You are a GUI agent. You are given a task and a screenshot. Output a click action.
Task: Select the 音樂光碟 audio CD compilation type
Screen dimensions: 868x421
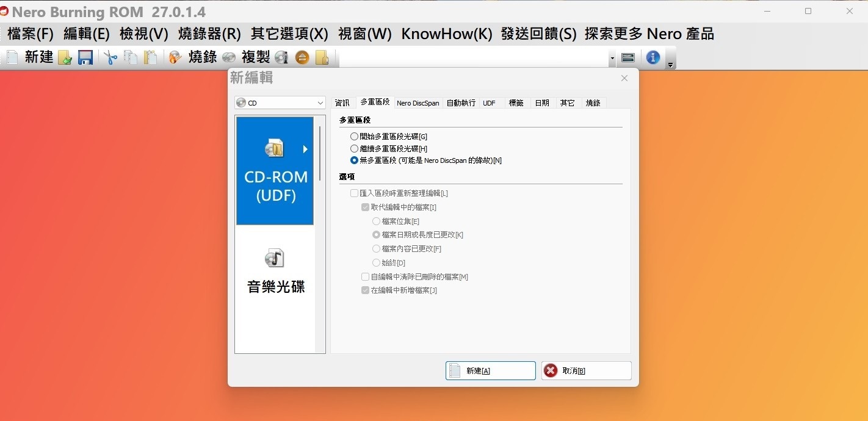tap(275, 272)
